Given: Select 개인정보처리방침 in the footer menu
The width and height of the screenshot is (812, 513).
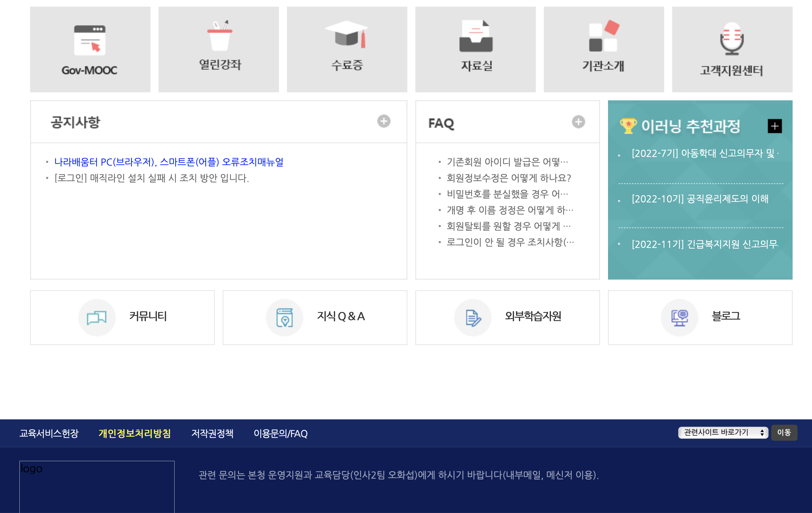Looking at the screenshot, I should 134,433.
